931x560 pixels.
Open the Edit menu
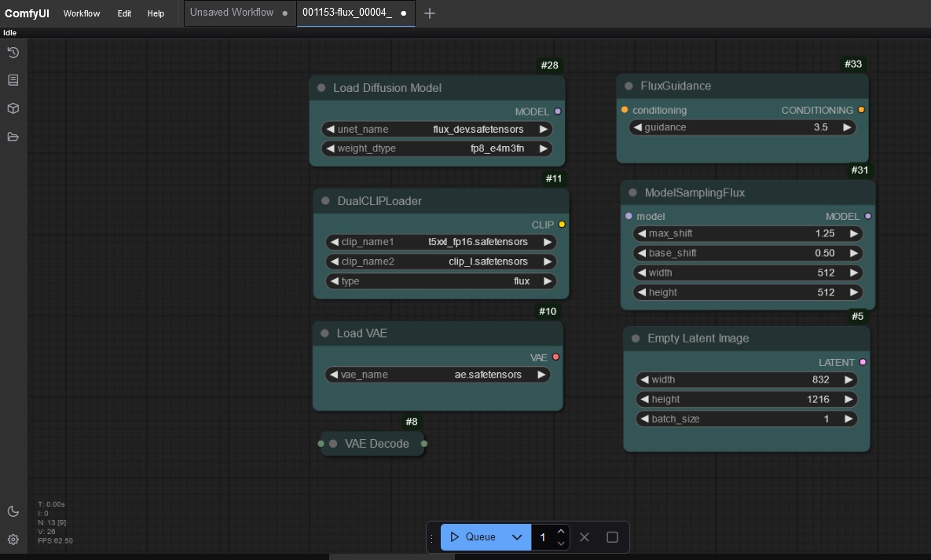124,13
